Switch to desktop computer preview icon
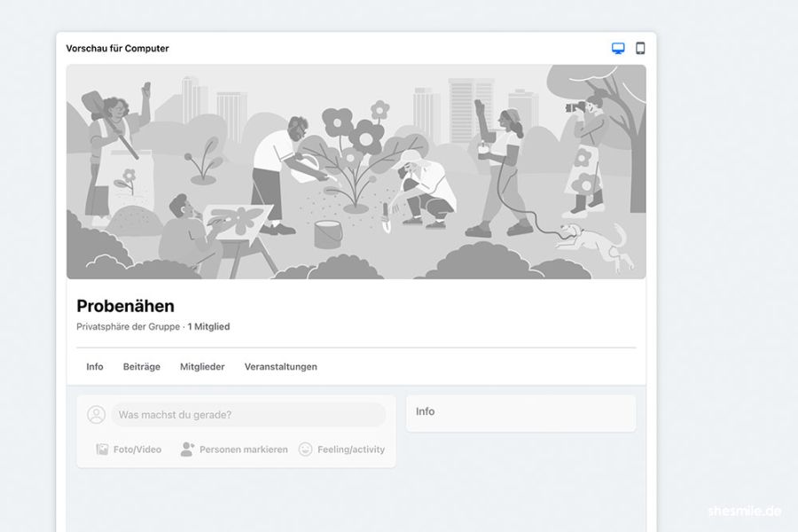Screen dimensions: 798x532 click(618, 49)
